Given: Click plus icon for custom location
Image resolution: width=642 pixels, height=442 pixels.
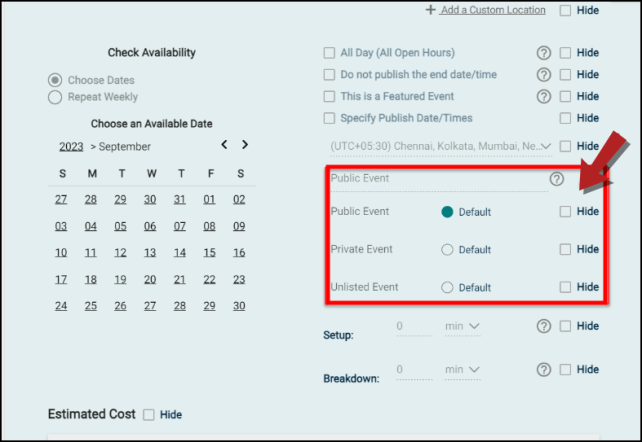Looking at the screenshot, I should click(430, 9).
